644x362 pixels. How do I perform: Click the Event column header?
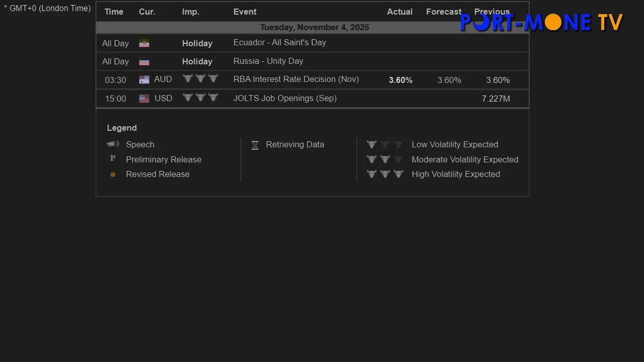(245, 12)
